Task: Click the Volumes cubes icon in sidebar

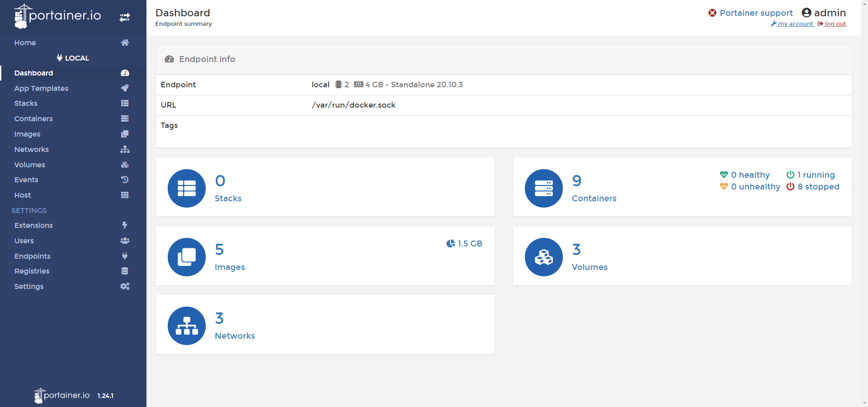Action: click(x=125, y=165)
